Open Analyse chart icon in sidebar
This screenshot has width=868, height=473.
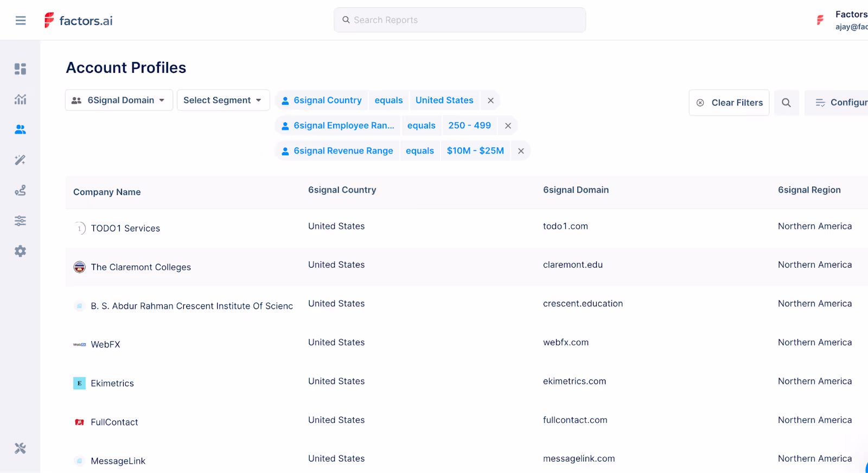point(20,99)
